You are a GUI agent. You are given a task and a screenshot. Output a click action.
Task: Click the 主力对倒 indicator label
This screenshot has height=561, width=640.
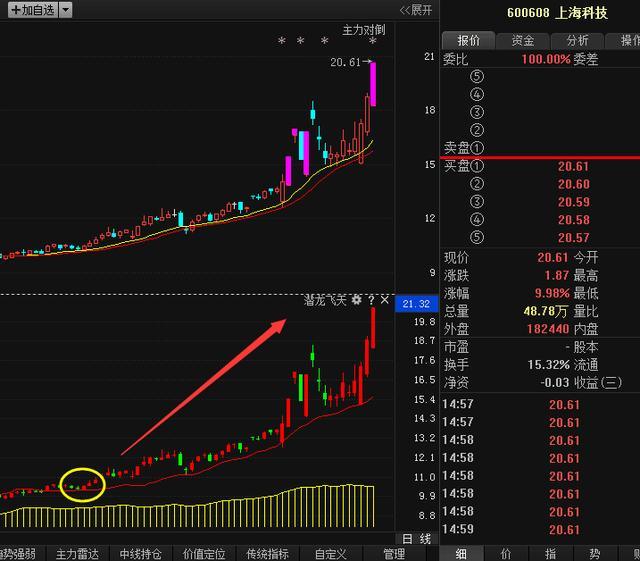point(363,29)
